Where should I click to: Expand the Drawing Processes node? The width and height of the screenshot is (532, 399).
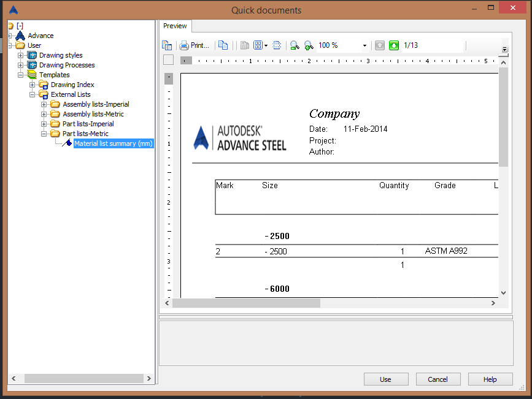[21, 65]
